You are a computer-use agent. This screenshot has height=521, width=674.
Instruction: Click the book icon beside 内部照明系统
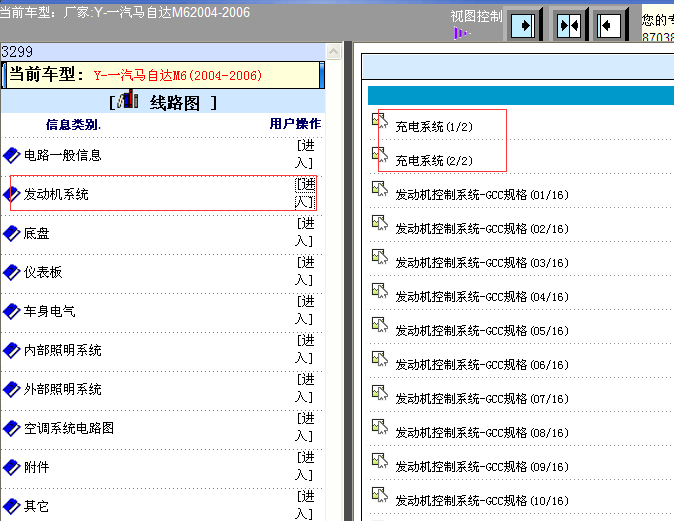coord(12,350)
